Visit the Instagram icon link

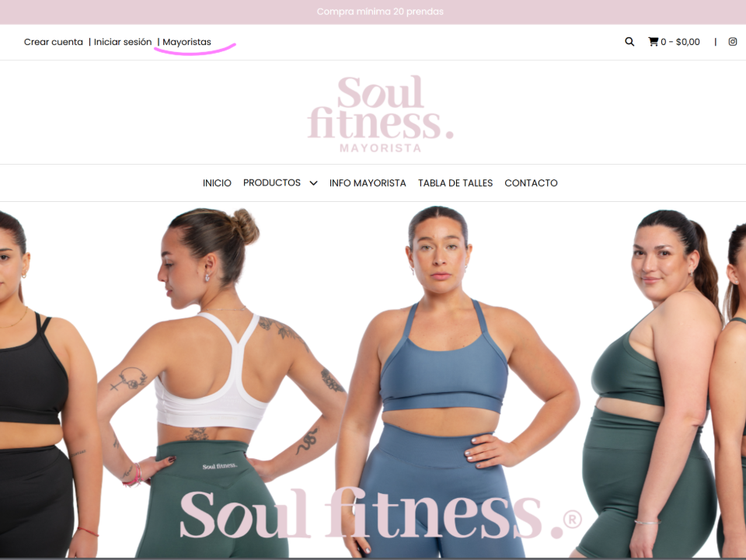[x=733, y=42]
